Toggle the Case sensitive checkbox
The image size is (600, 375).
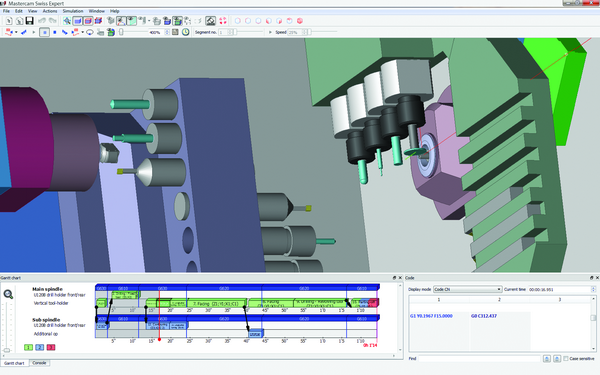(x=566, y=359)
